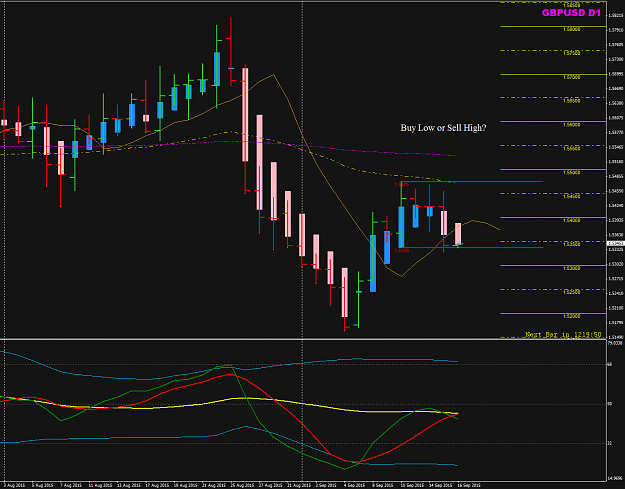Image resolution: width=625 pixels, height=489 pixels.
Task: Click the yellow 1.57500 level label
Action: coord(572,53)
